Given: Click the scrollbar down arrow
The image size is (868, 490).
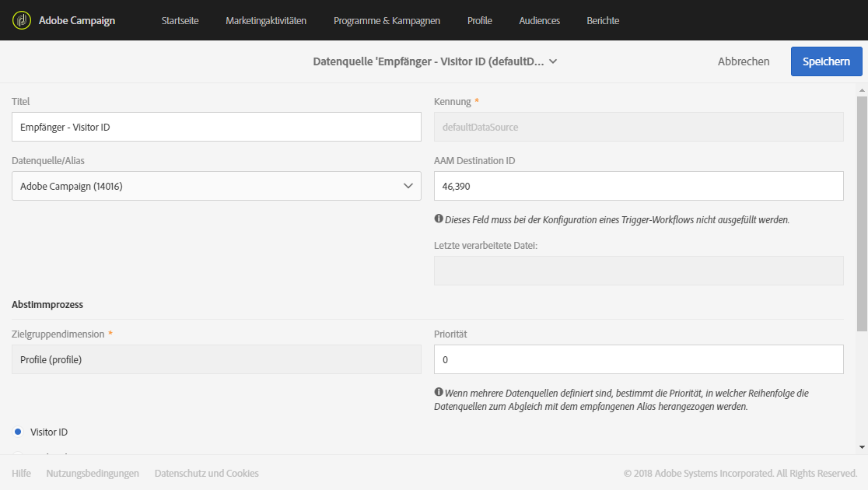Looking at the screenshot, I should coord(862,446).
